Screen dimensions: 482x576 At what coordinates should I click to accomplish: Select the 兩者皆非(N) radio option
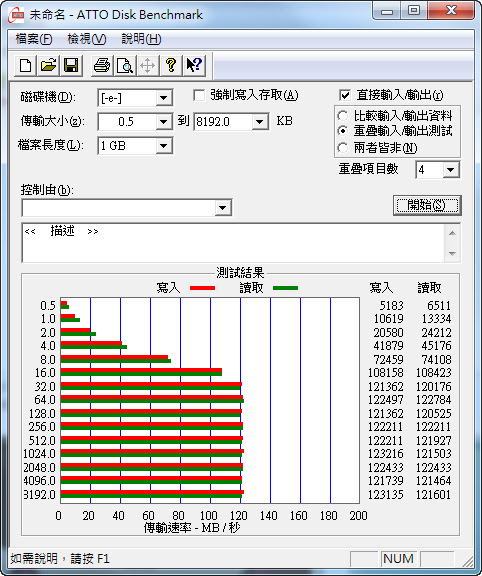point(342,148)
